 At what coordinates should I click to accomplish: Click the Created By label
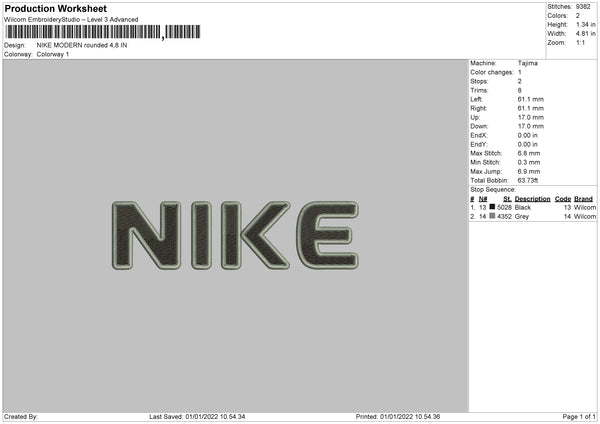[21, 417]
